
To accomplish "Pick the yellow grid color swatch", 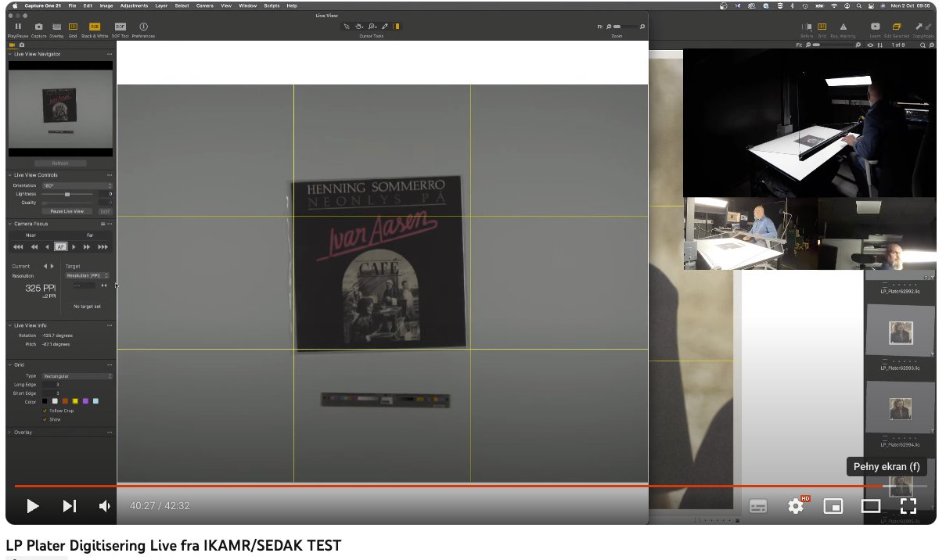I will point(75,401).
